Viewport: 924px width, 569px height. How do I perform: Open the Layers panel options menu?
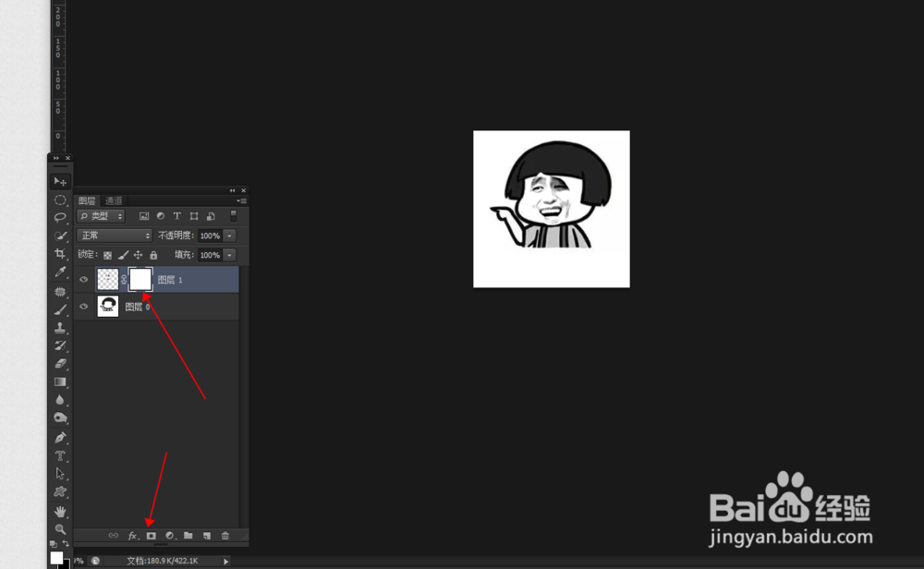tap(241, 200)
